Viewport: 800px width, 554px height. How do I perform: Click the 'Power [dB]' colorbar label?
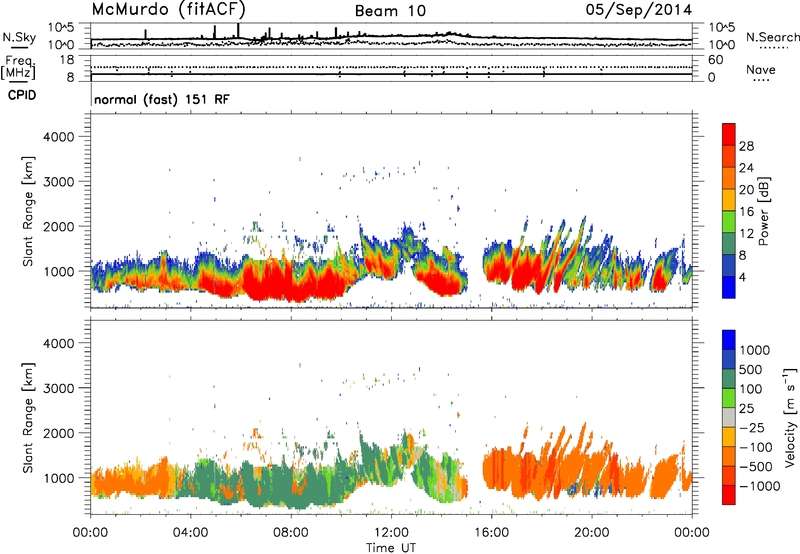(764, 211)
